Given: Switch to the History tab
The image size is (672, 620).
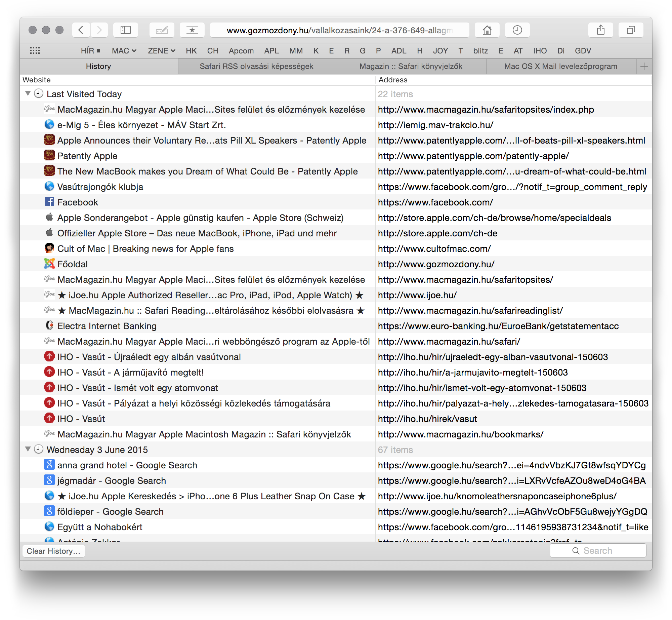Looking at the screenshot, I should click(x=98, y=66).
